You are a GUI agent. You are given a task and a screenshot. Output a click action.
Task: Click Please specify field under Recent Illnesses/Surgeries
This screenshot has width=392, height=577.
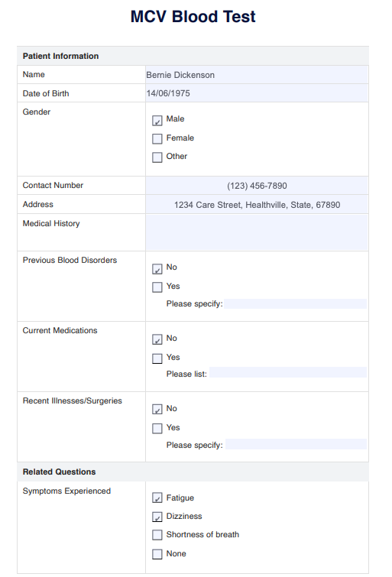296,444
